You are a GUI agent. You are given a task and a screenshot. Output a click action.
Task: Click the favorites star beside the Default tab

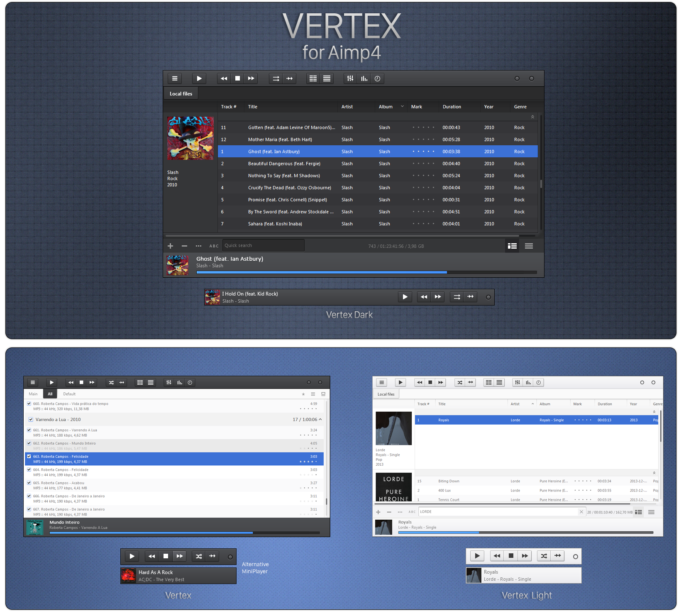point(303,394)
